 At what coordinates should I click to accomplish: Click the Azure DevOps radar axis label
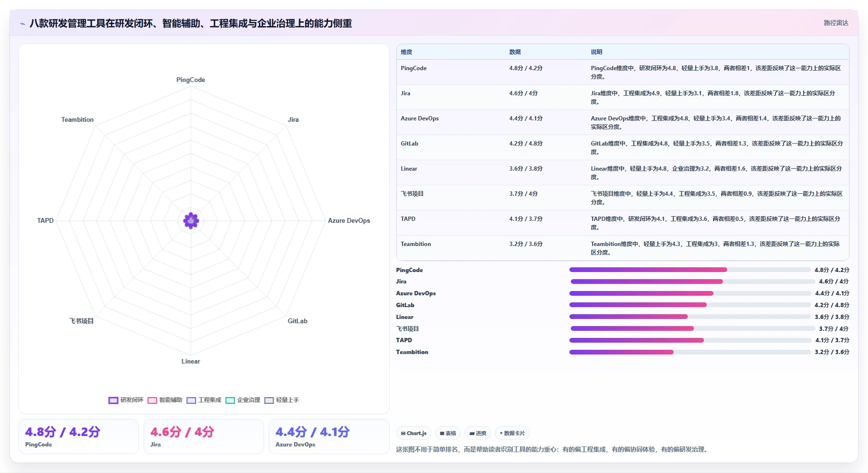349,220
